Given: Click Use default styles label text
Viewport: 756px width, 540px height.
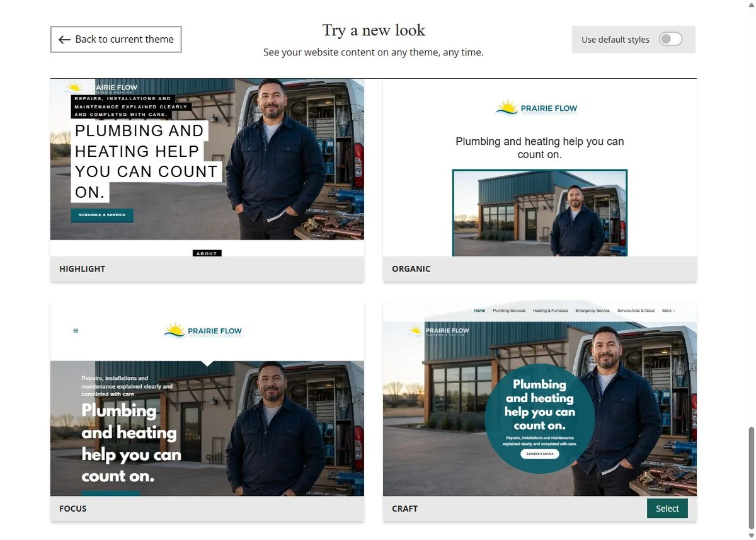Looking at the screenshot, I should [x=616, y=40].
